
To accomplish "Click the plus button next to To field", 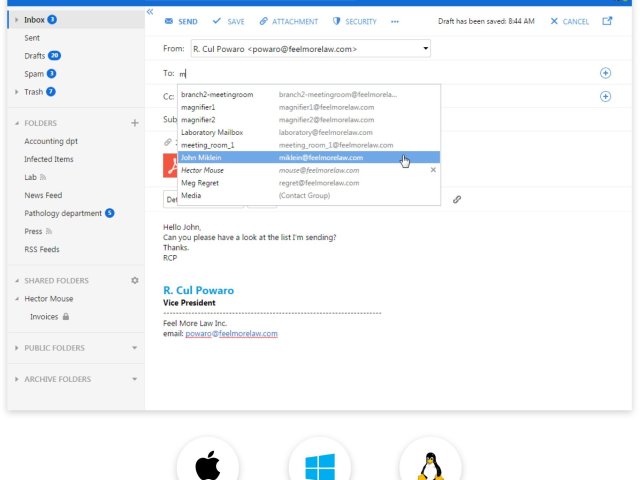I will coord(605,73).
